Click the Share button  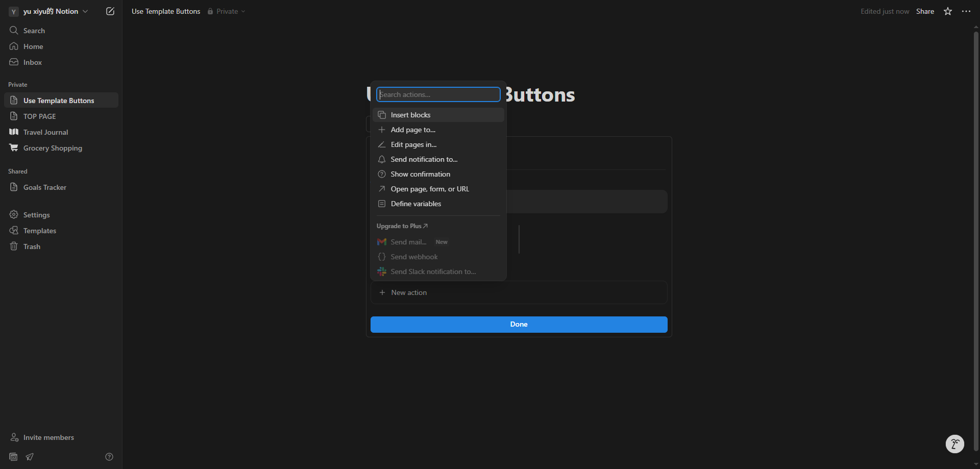click(925, 11)
